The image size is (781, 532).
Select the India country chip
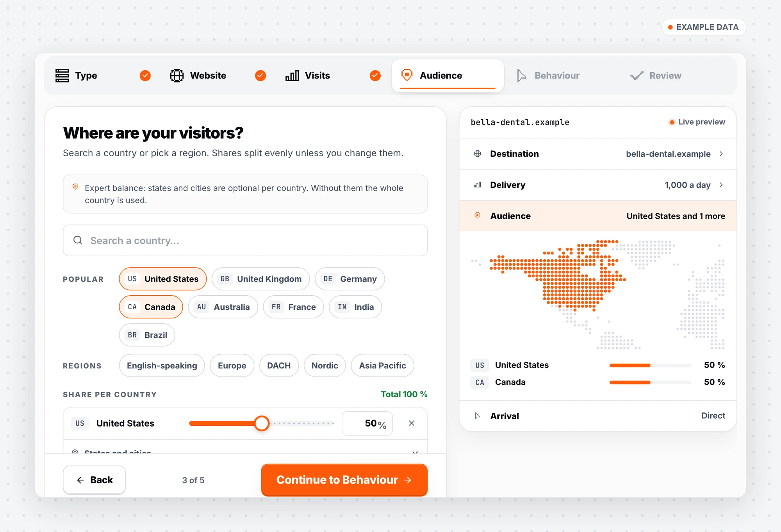pos(355,307)
